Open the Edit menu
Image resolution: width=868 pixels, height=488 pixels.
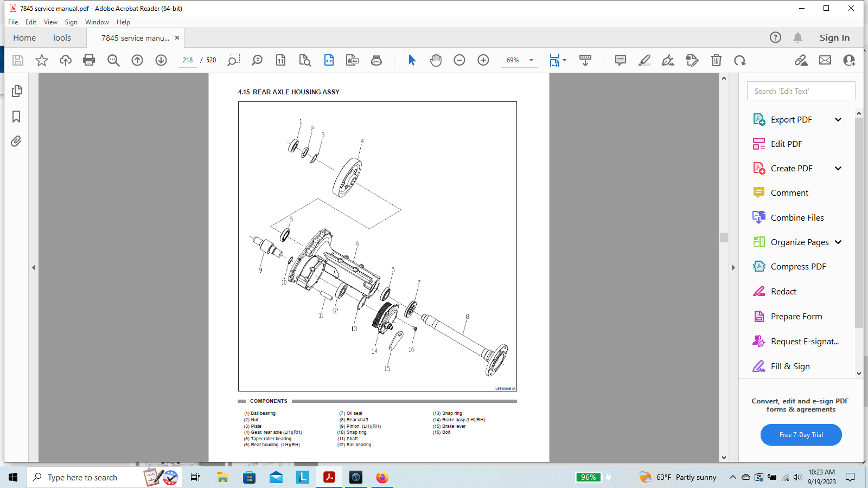pos(31,22)
